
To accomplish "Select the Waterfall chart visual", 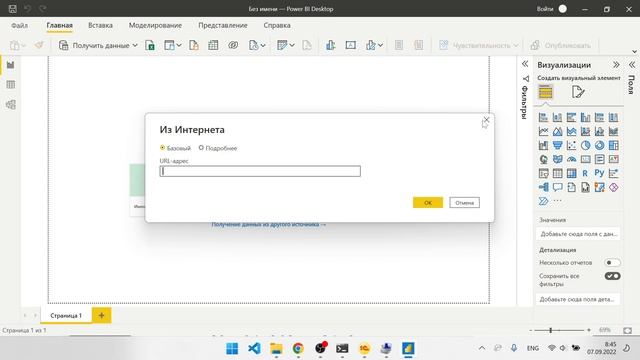I will [543, 145].
